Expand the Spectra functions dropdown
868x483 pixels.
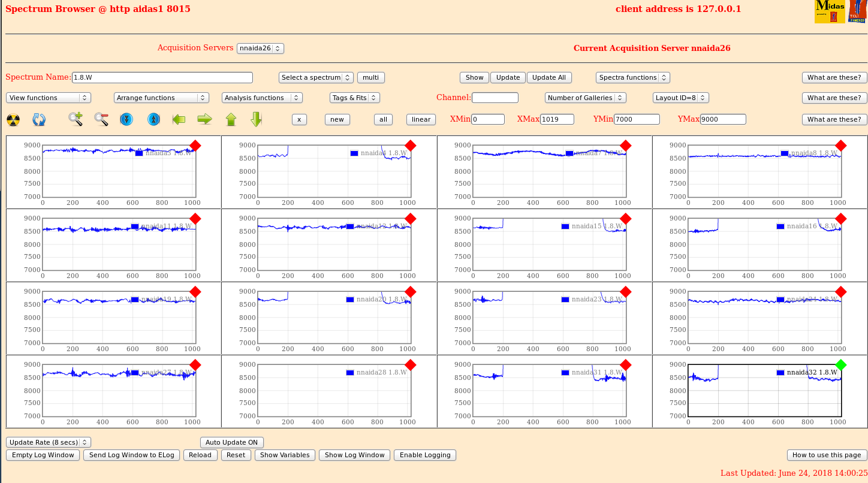click(x=633, y=77)
